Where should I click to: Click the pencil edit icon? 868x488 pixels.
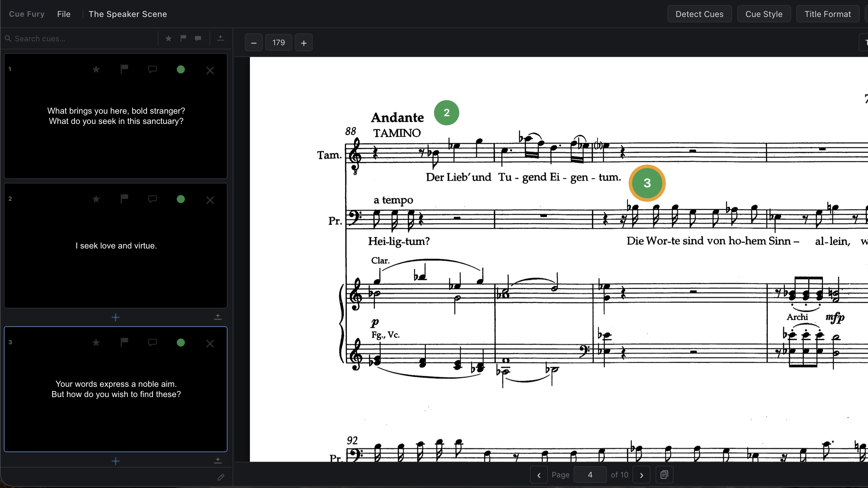point(221,477)
